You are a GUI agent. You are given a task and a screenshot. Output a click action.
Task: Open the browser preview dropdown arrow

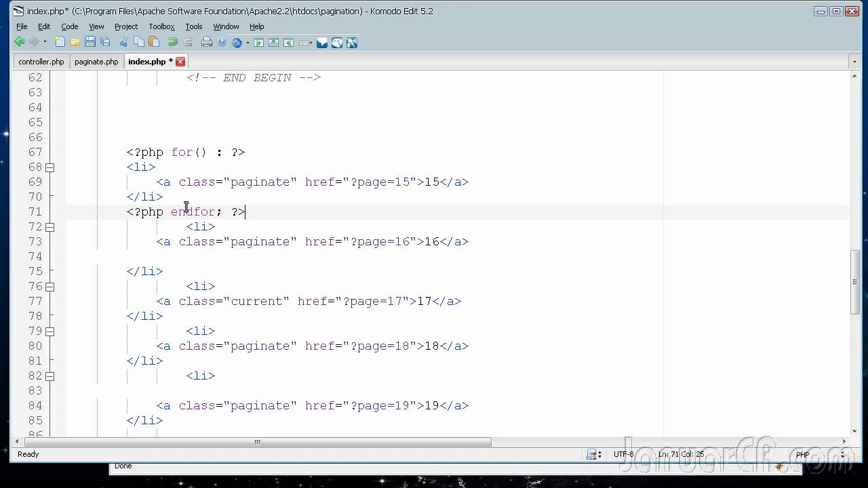click(248, 42)
